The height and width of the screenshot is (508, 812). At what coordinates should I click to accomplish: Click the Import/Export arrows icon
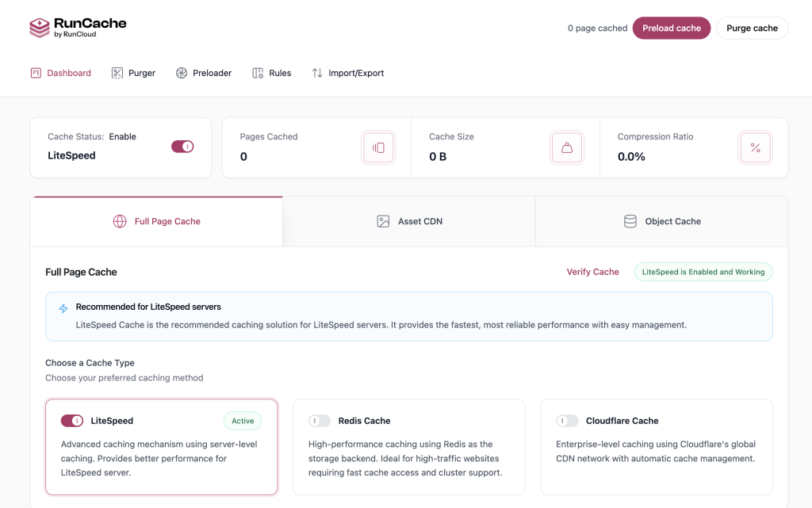pos(317,73)
